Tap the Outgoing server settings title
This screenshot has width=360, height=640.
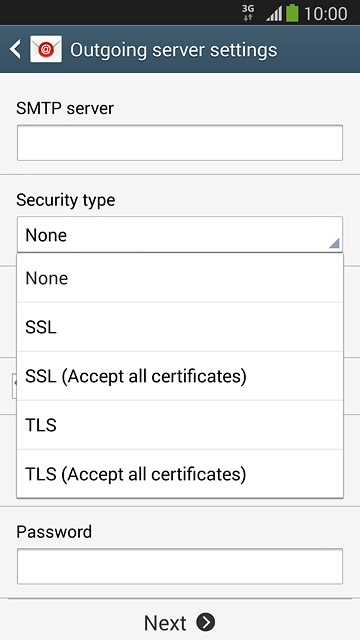173,50
